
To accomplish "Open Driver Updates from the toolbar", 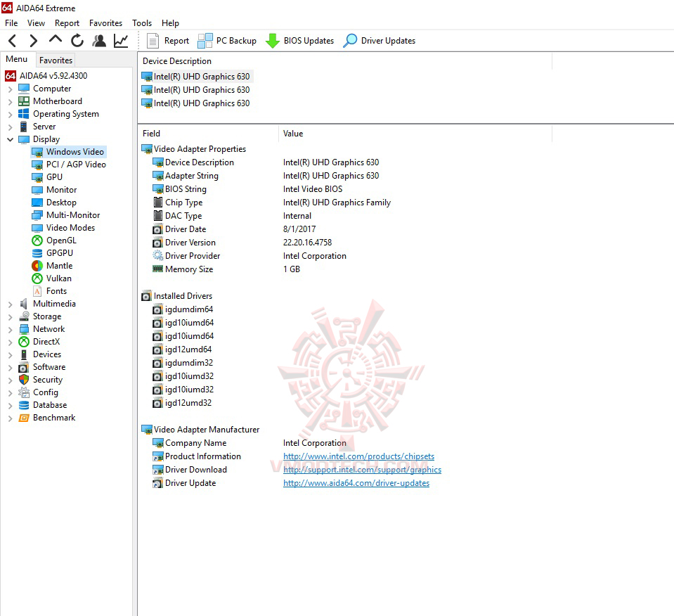I will (x=379, y=41).
